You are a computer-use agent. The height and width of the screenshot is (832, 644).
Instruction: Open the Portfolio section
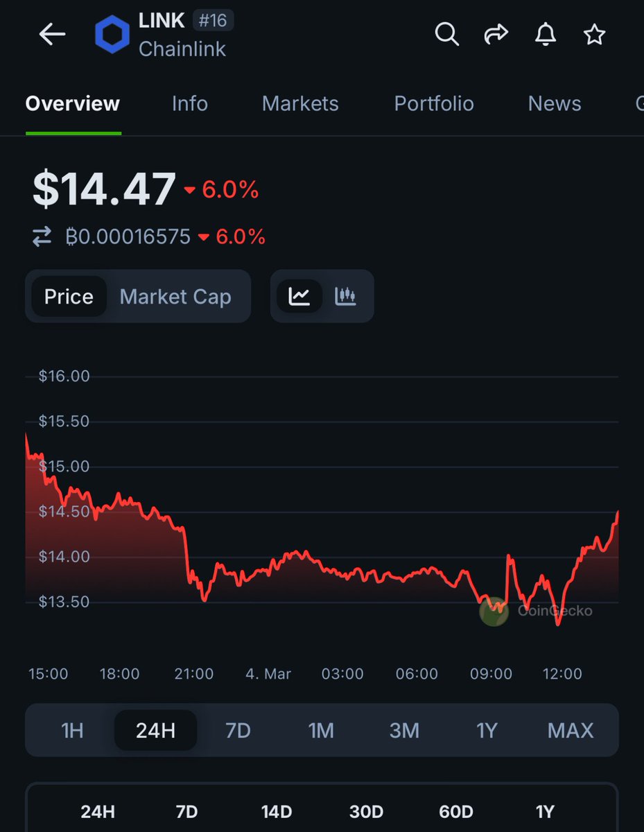pos(434,103)
